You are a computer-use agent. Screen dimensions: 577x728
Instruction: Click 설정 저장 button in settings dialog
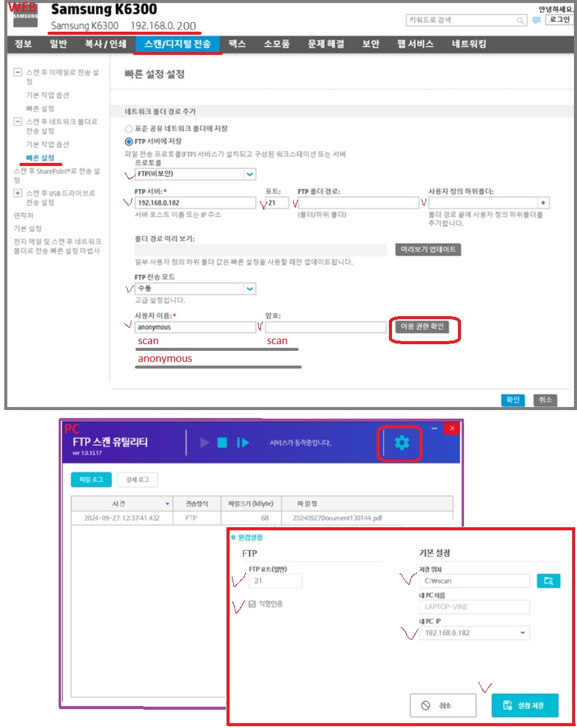pyautogui.click(x=525, y=705)
